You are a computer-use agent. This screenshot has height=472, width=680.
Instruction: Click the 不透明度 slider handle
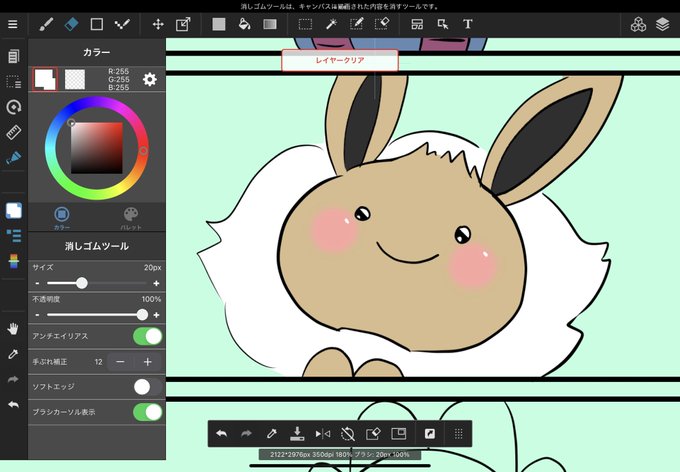[142, 315]
